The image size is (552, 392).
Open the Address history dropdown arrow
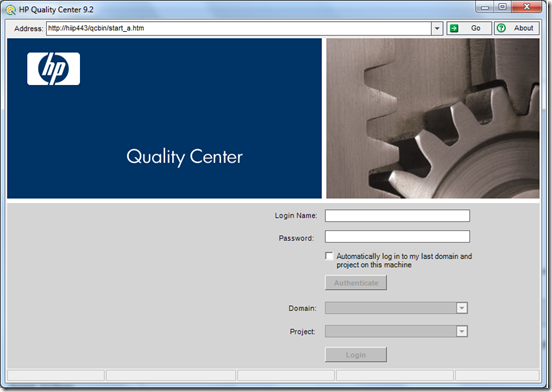(437, 28)
